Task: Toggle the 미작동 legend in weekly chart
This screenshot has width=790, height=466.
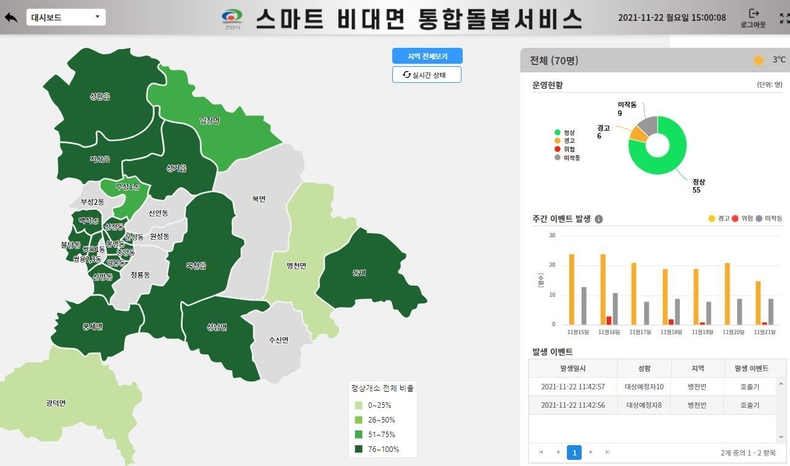Action: click(769, 218)
